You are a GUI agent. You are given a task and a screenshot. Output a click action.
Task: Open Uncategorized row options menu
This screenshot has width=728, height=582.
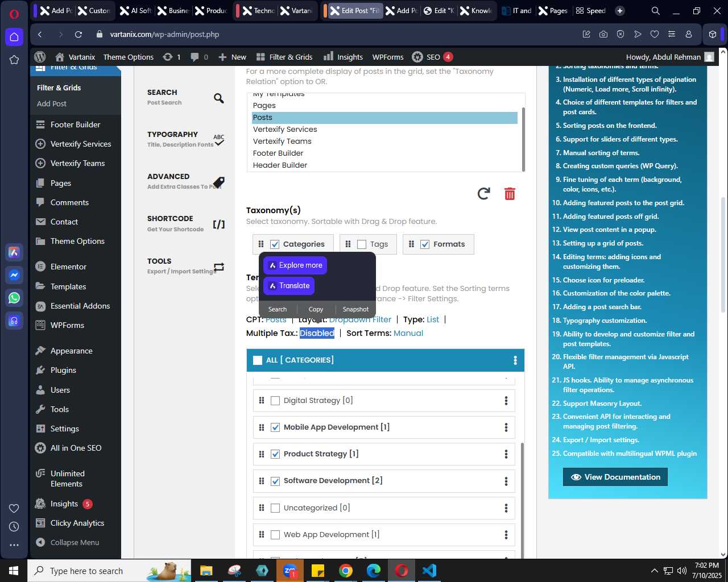(506, 508)
